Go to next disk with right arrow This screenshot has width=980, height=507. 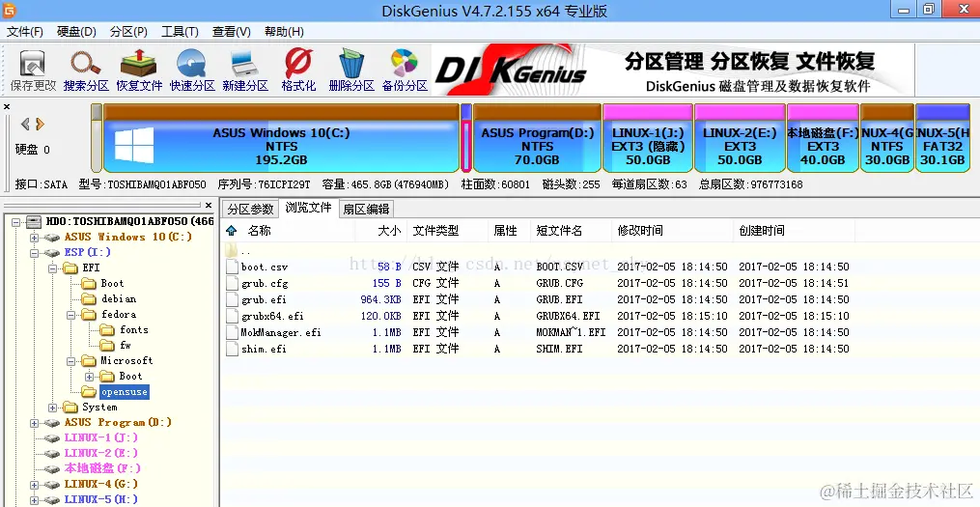pos(40,124)
